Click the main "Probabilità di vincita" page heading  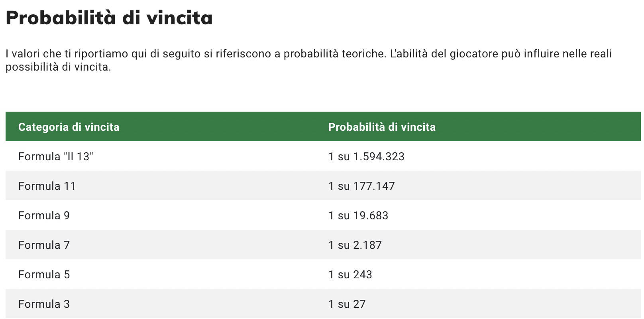tap(109, 18)
